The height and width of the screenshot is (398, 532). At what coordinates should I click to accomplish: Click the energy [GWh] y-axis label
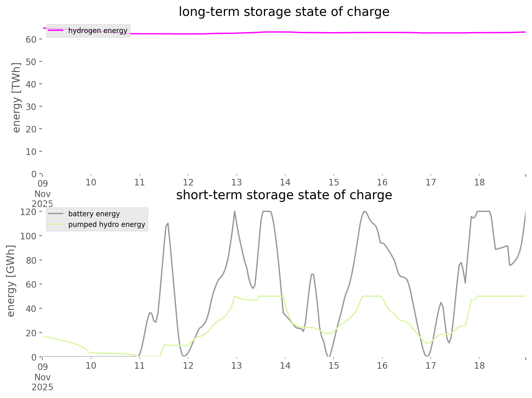coord(11,281)
